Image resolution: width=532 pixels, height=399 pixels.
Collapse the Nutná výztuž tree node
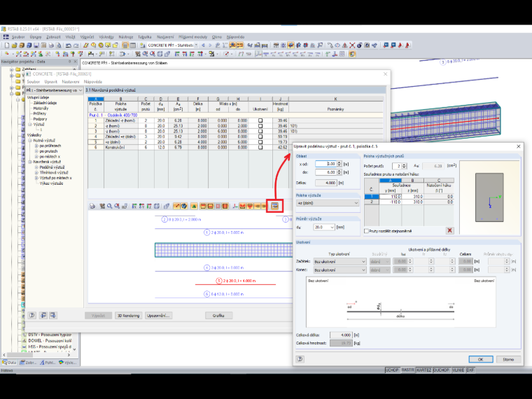[30, 141]
